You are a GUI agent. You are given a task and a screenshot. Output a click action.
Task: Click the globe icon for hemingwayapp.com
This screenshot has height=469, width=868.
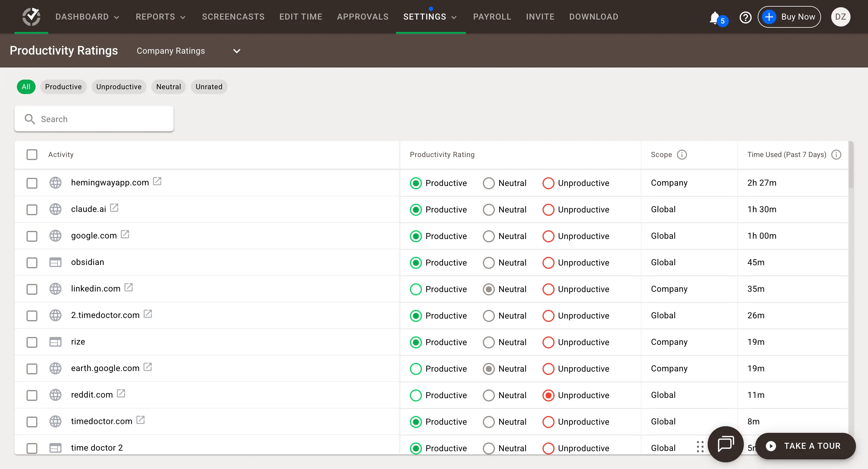(55, 183)
